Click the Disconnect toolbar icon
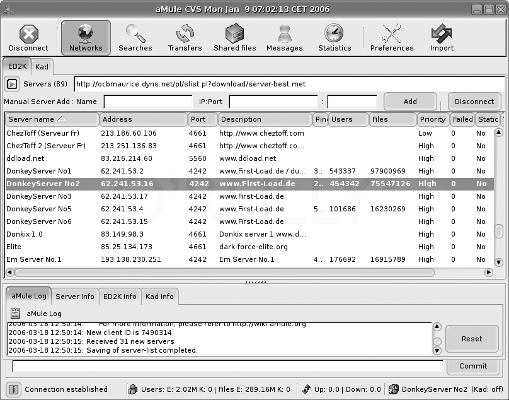509x400 pixels. pyautogui.click(x=29, y=38)
